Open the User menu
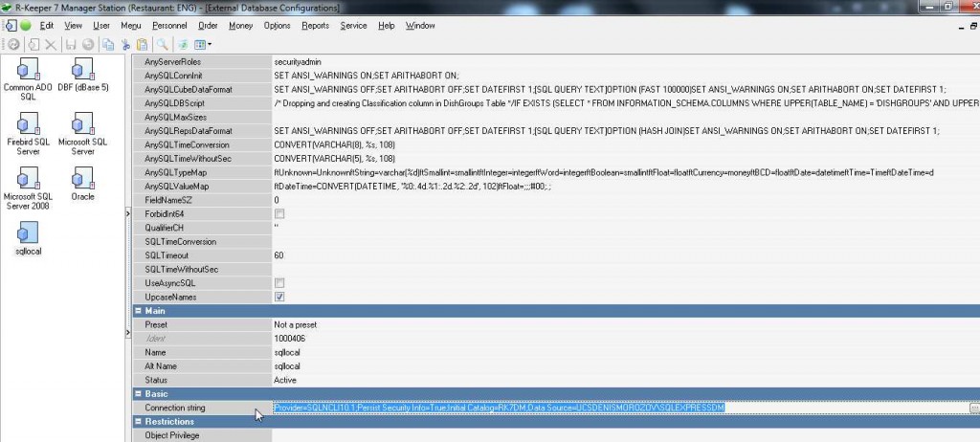 pos(101,26)
